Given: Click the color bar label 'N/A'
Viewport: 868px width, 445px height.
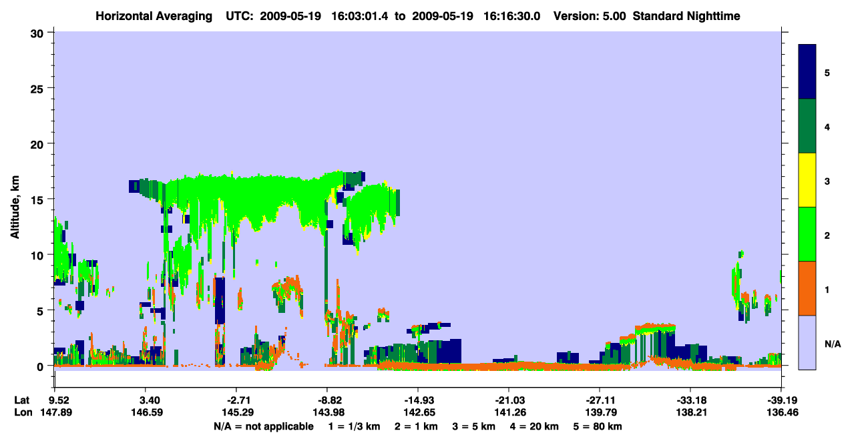Looking at the screenshot, I should pyautogui.click(x=832, y=344).
